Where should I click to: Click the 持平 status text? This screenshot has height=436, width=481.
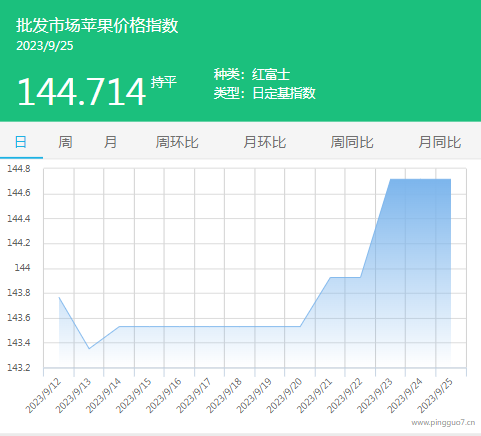(x=163, y=82)
